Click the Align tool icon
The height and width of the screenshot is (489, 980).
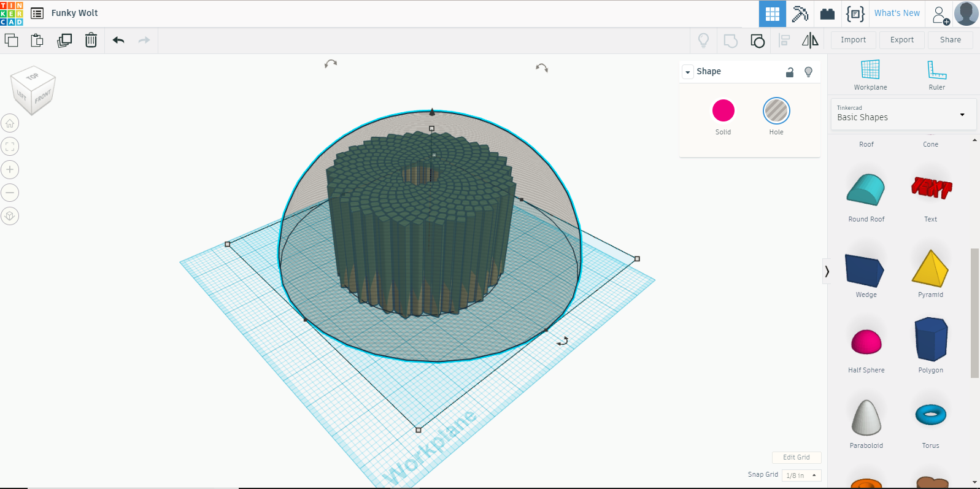pos(784,41)
